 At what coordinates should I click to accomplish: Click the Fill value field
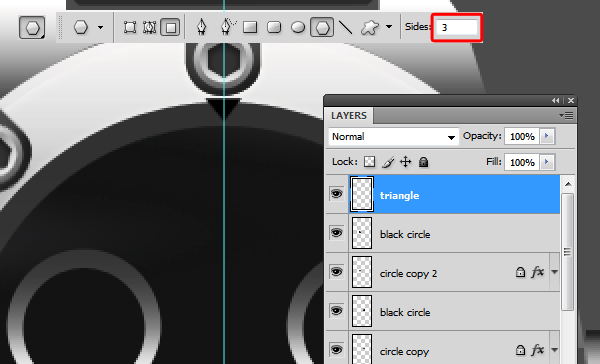coord(522,162)
